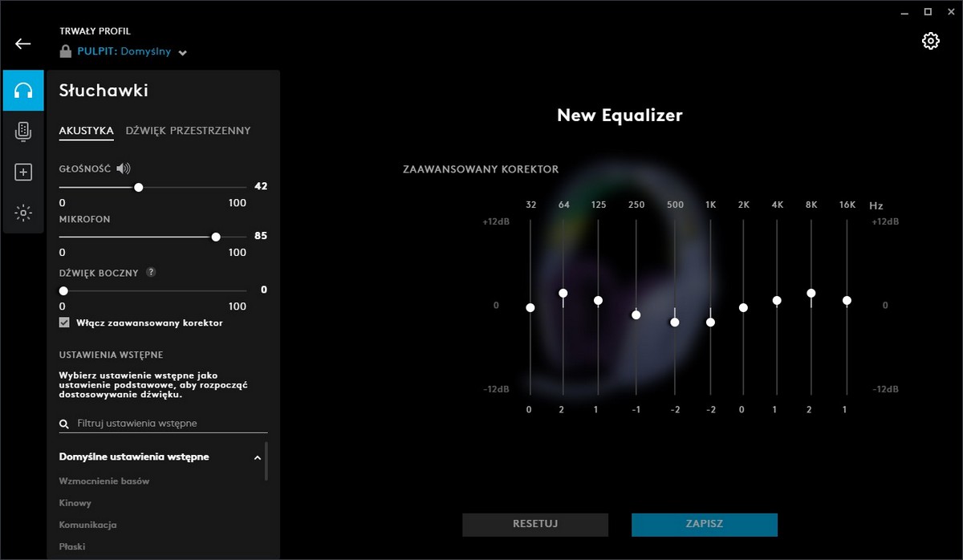This screenshot has width=963, height=560.
Task: Open the assignments plus icon
Action: [23, 172]
